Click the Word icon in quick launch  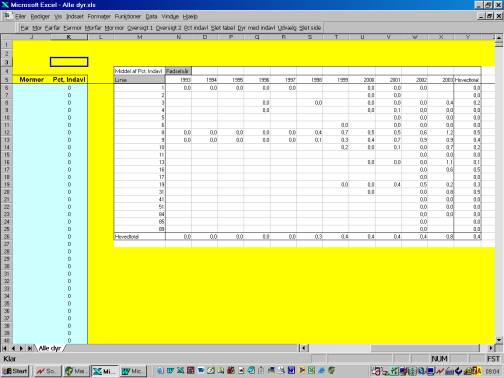pyautogui.click(x=170, y=370)
